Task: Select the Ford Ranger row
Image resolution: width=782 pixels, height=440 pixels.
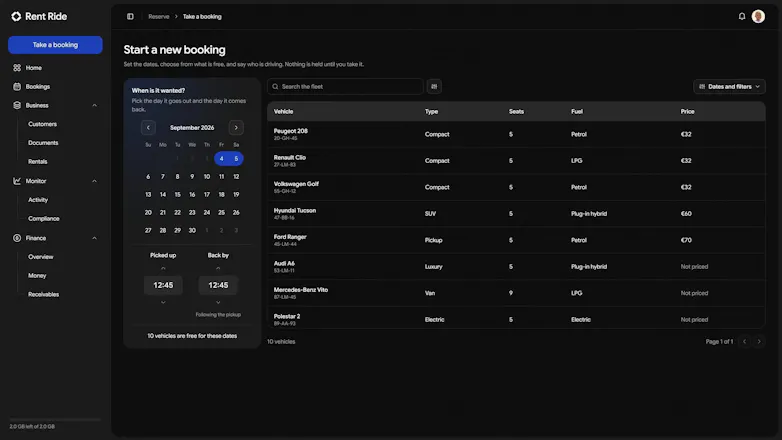Action: pos(516,240)
